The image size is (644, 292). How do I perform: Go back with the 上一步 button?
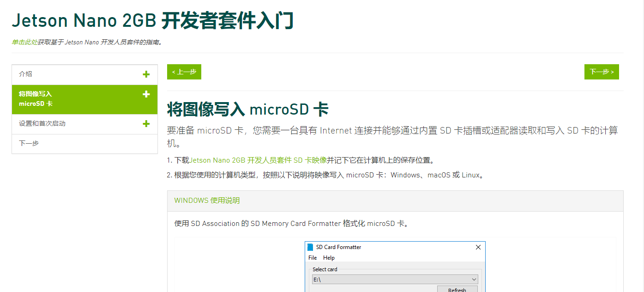coord(184,72)
